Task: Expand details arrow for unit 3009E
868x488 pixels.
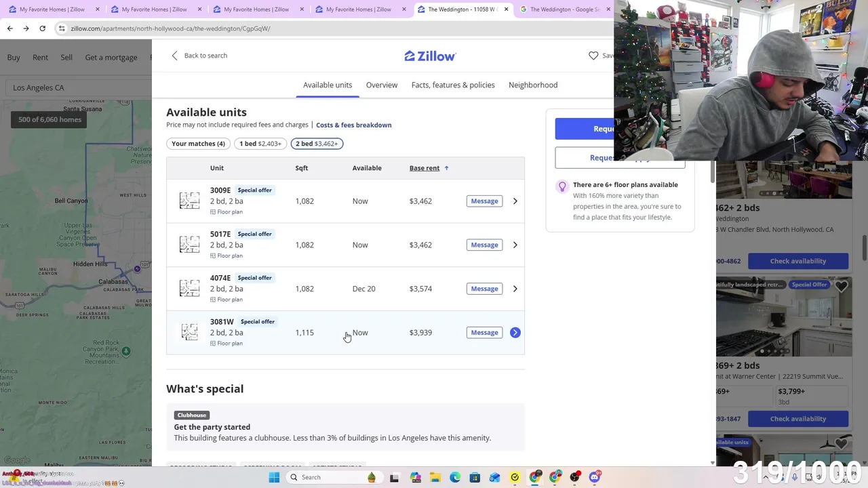Action: 515,201
